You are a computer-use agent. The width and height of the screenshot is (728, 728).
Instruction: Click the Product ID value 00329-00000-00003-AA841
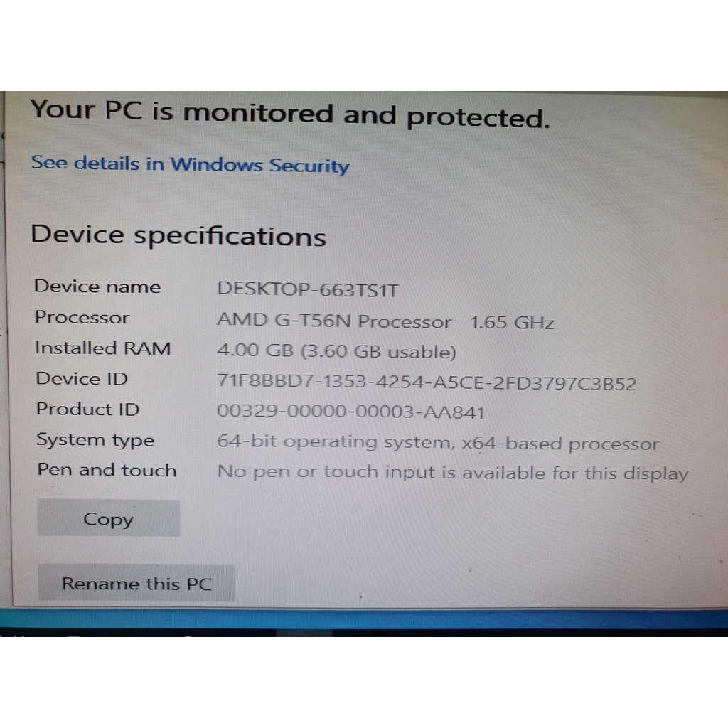click(350, 412)
